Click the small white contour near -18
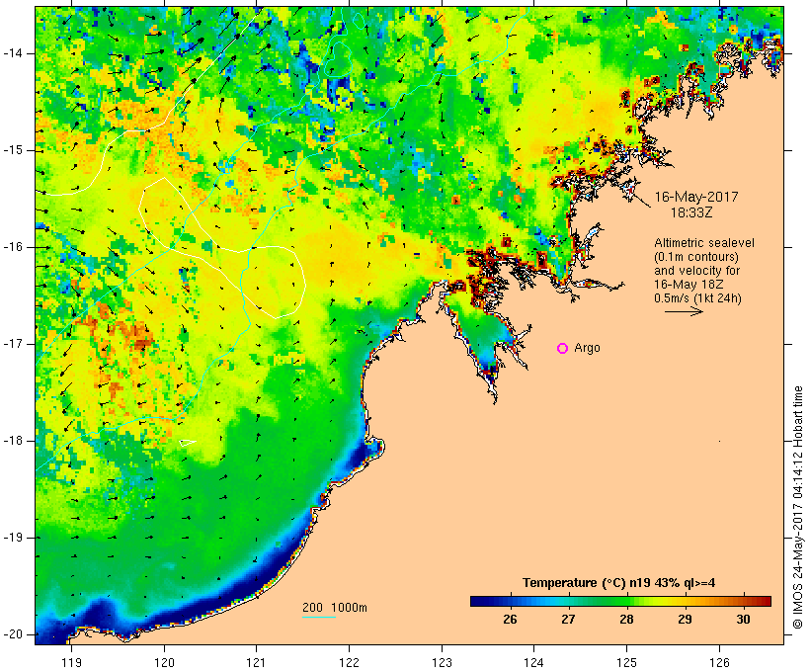 (x=188, y=443)
